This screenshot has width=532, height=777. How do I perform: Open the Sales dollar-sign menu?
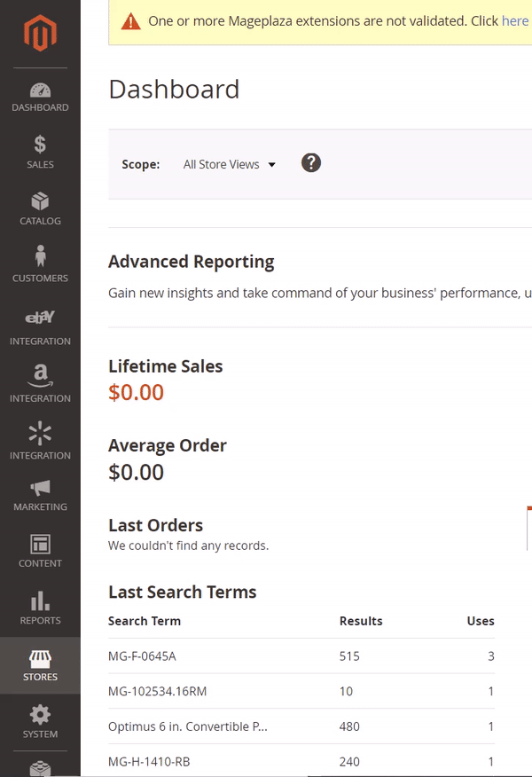(40, 152)
